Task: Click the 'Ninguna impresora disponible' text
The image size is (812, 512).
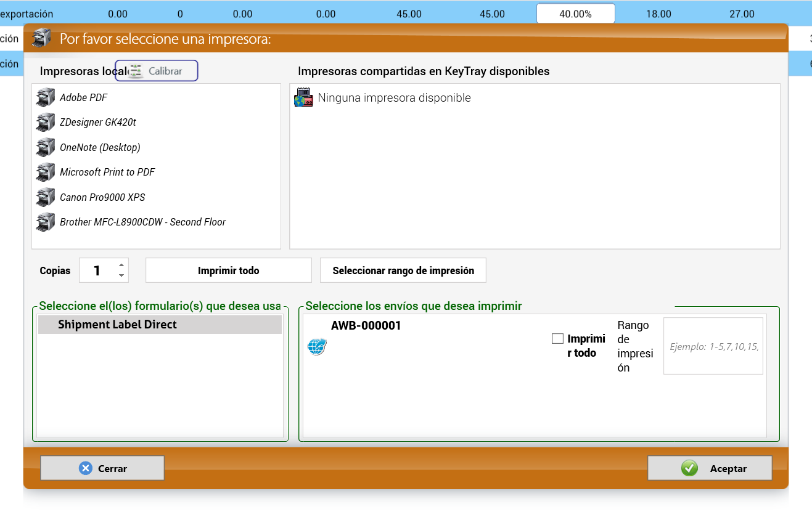Action: tap(394, 97)
